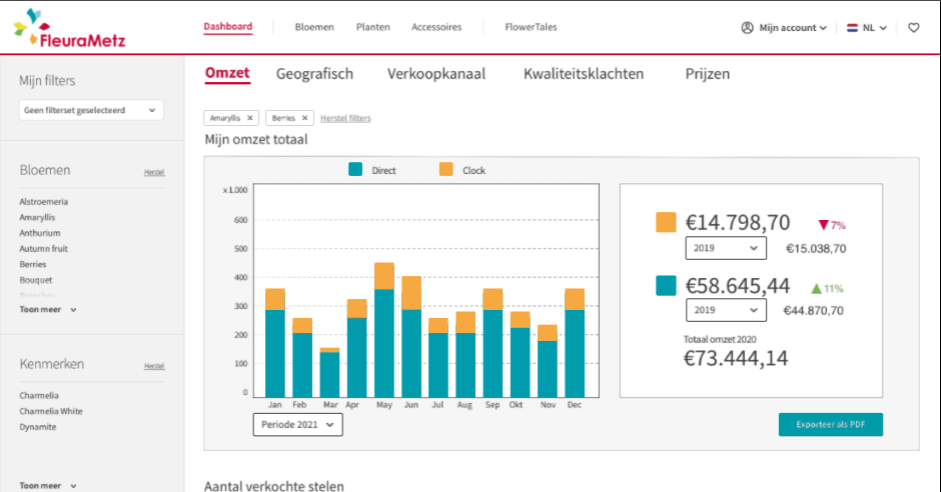
Task: Select Berries in the Bloemen filter list
Action: (32, 264)
